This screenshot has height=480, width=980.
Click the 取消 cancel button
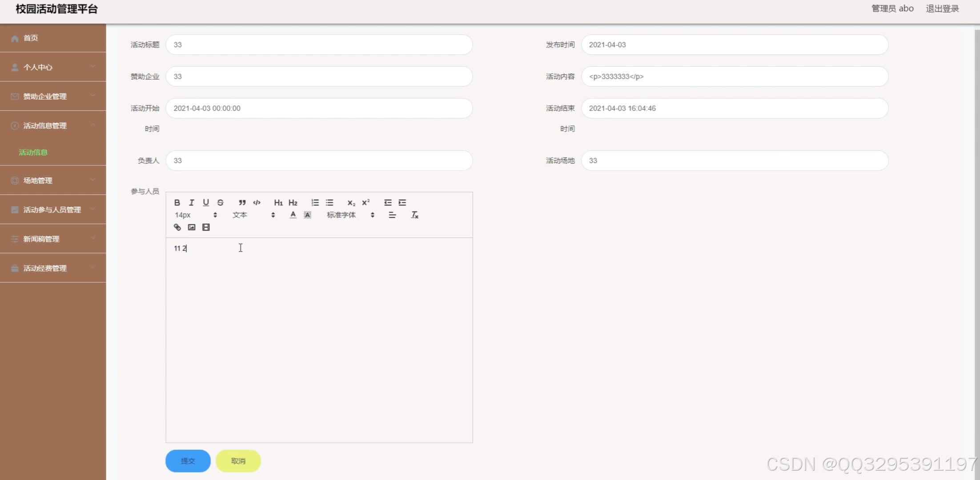(238, 461)
